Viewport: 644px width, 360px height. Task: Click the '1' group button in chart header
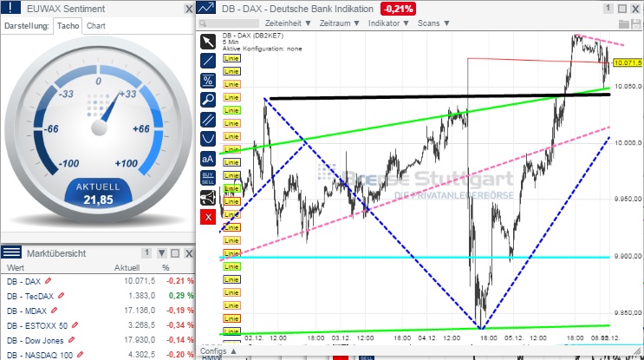click(x=608, y=8)
